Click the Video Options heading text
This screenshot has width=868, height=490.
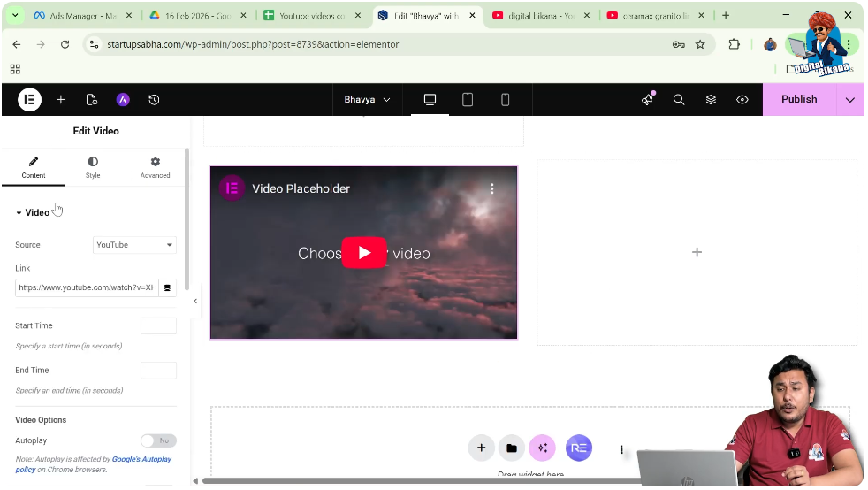[x=41, y=420]
